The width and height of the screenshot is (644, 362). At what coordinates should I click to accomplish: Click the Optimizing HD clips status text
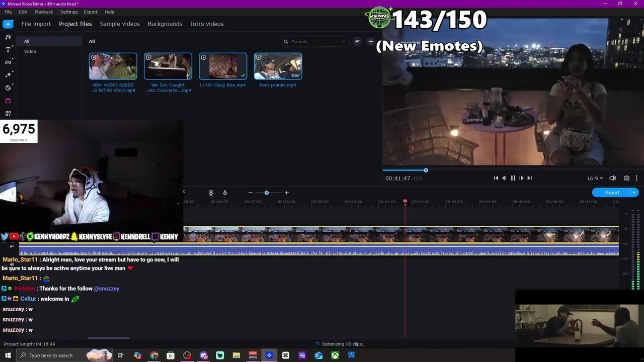tap(343, 344)
